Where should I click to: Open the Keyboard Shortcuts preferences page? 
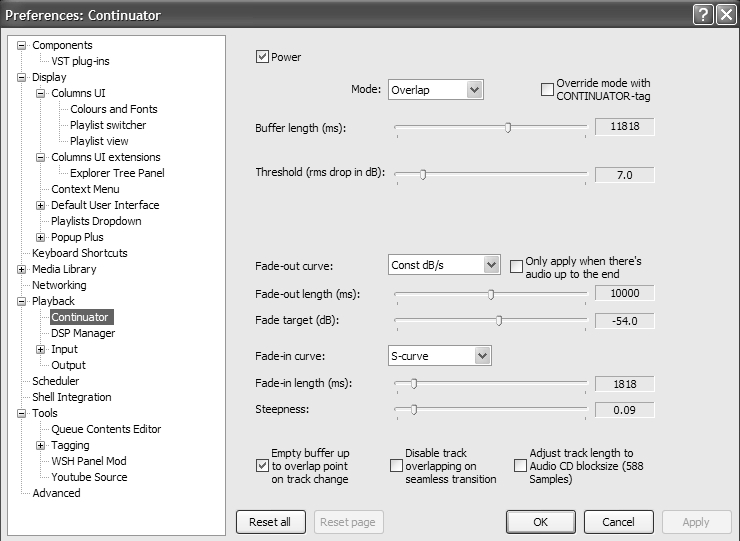[81, 253]
